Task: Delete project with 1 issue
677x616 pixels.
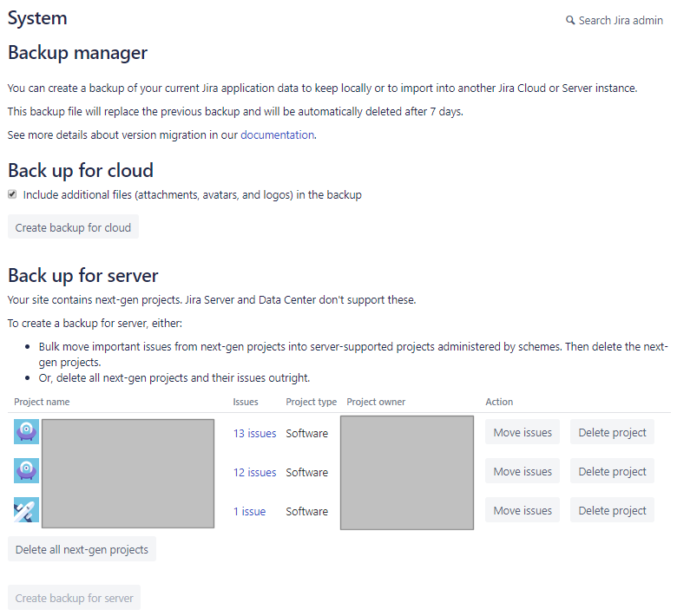Action: (x=612, y=510)
